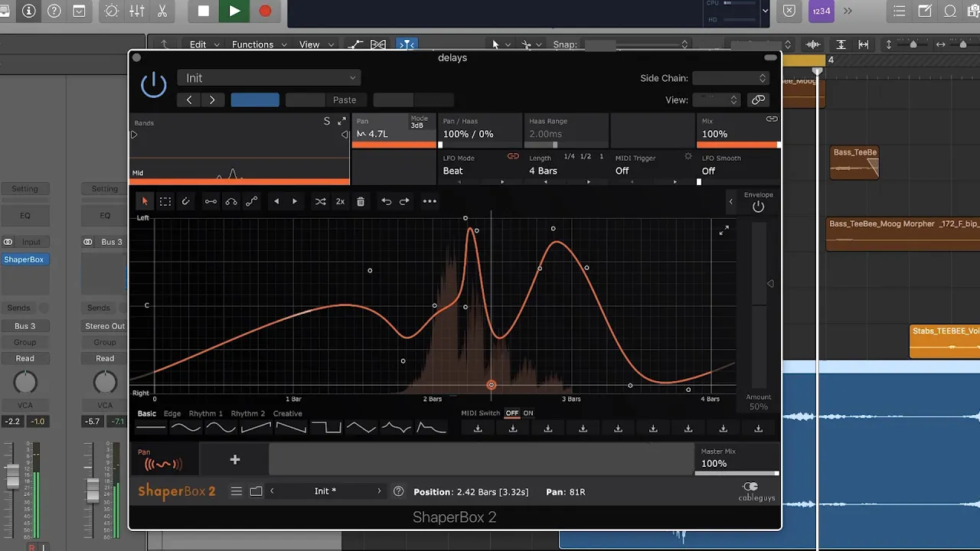Collapse the Envelope panel arrow

click(730, 202)
